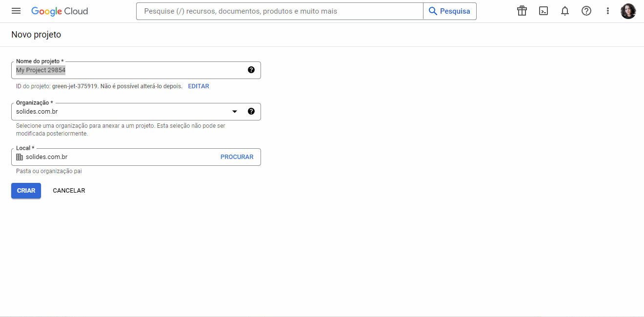Click PROCURAR to browse location

(x=237, y=157)
